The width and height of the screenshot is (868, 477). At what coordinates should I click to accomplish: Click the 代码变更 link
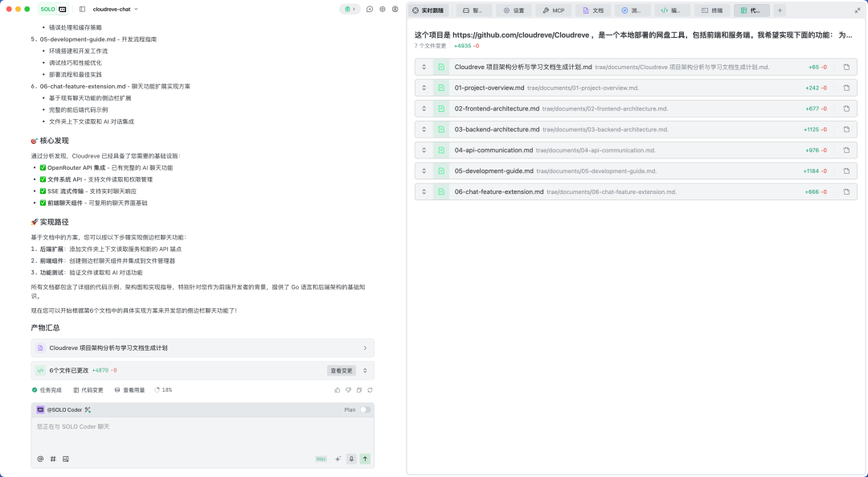(88, 390)
